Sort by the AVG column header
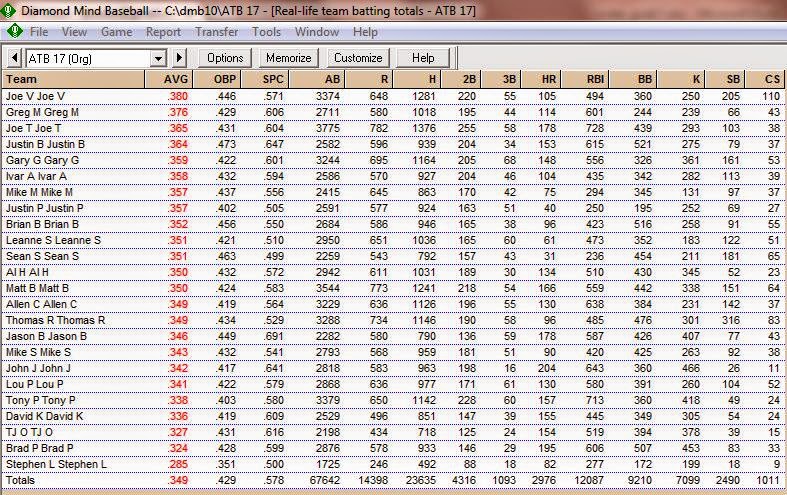 coord(169,79)
